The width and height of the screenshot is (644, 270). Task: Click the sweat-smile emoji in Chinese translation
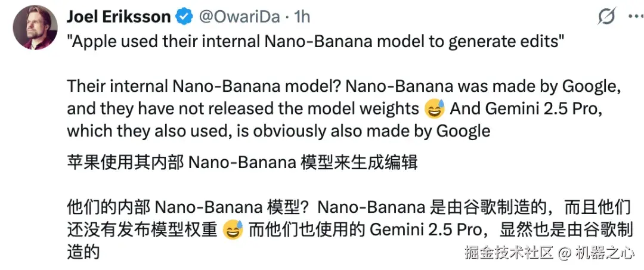[233, 229]
